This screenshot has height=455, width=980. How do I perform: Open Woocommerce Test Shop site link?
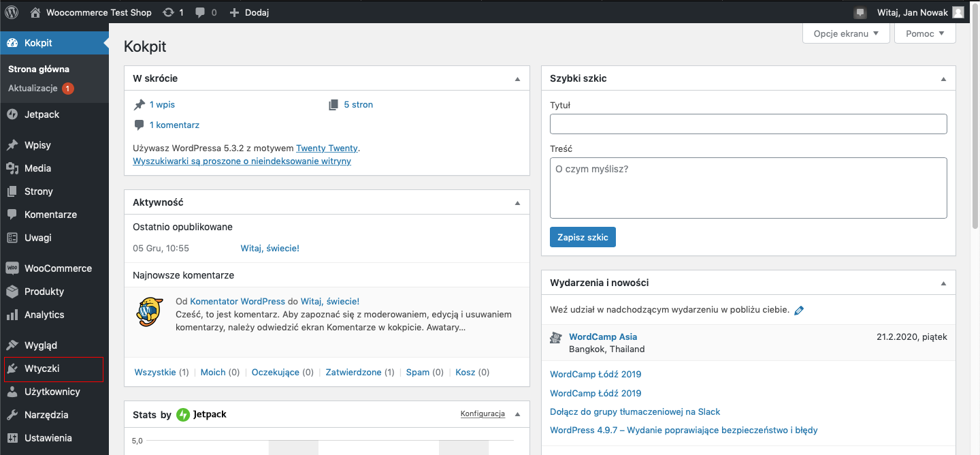pos(100,12)
